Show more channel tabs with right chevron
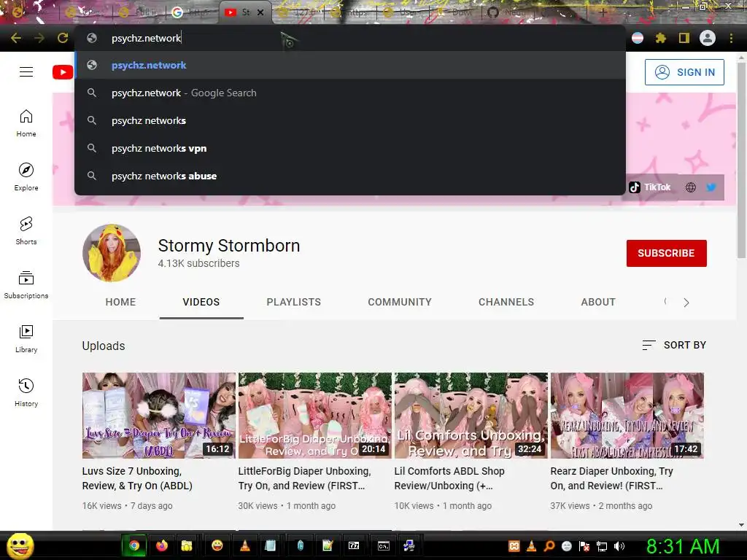 686,303
